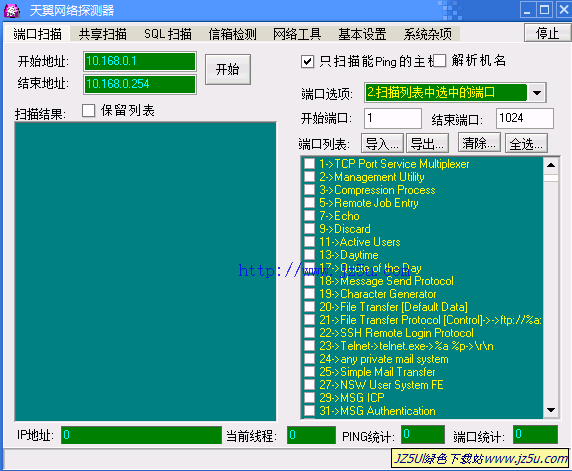
Task: Check port 22 SSH Remote Login Protocol
Action: [309, 333]
